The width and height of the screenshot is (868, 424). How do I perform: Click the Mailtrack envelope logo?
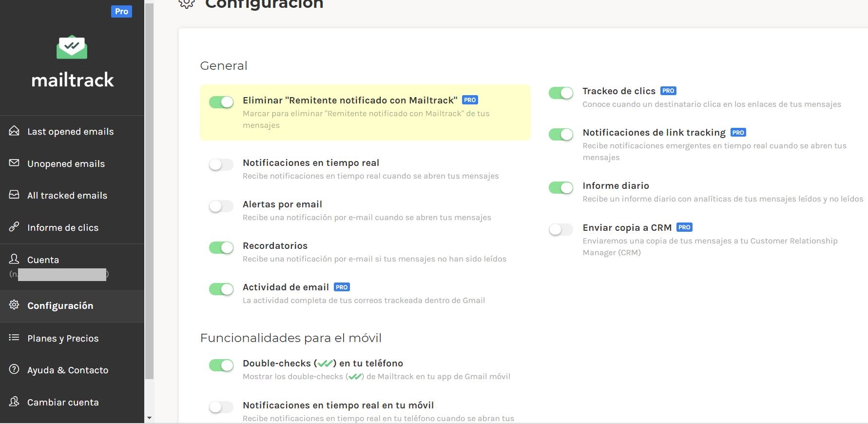[x=72, y=47]
